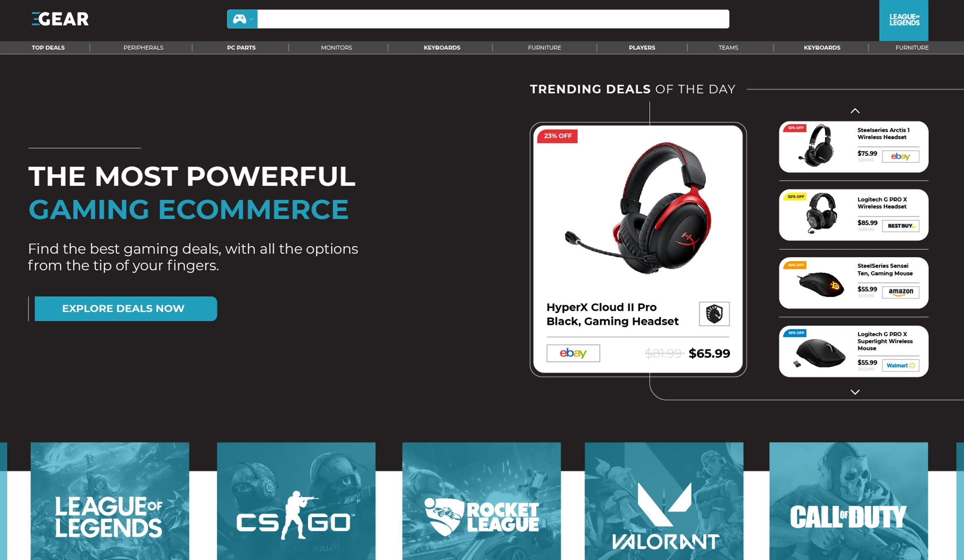Image resolution: width=964 pixels, height=560 pixels.
Task: Show next trending deals with down chevron
Action: pyautogui.click(x=855, y=392)
